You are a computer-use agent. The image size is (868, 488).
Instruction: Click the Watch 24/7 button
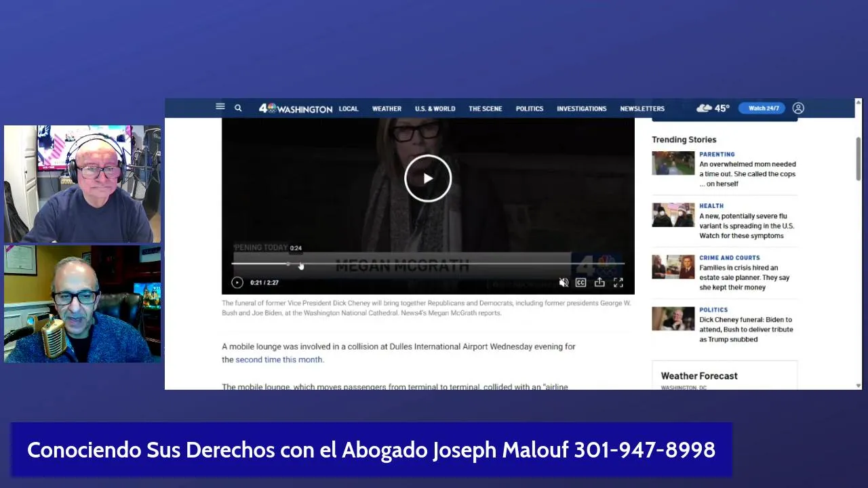tap(762, 108)
